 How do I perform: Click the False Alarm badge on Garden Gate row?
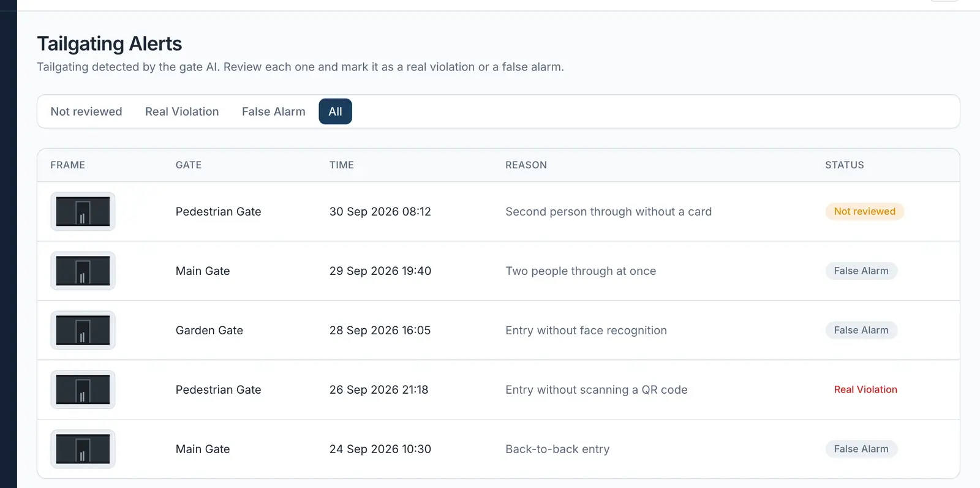click(x=861, y=330)
